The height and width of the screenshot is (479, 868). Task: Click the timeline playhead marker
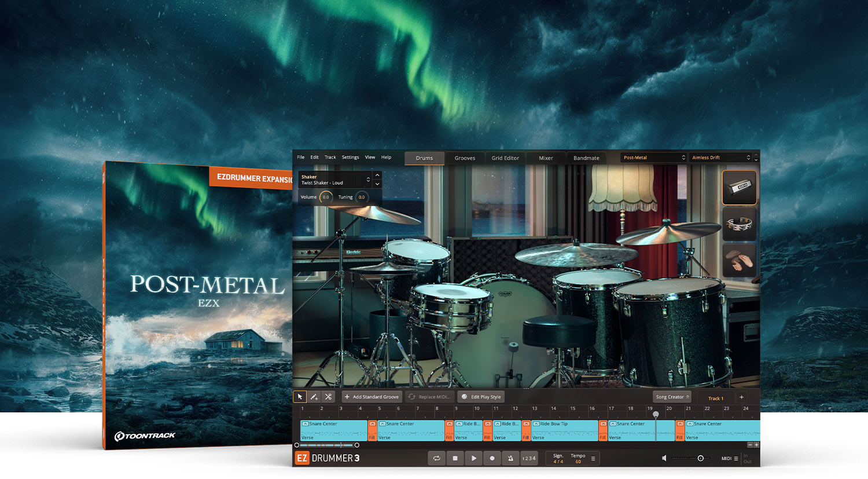coord(656,415)
